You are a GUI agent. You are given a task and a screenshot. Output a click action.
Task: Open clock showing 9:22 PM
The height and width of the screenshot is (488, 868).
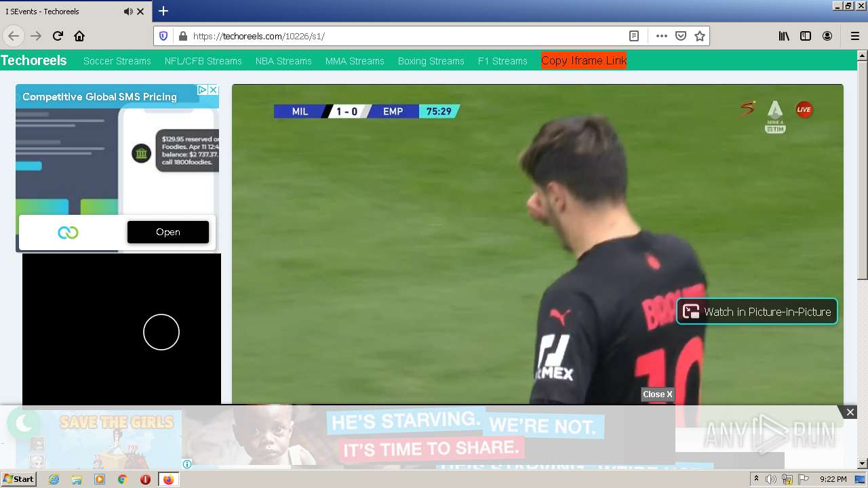click(x=833, y=479)
